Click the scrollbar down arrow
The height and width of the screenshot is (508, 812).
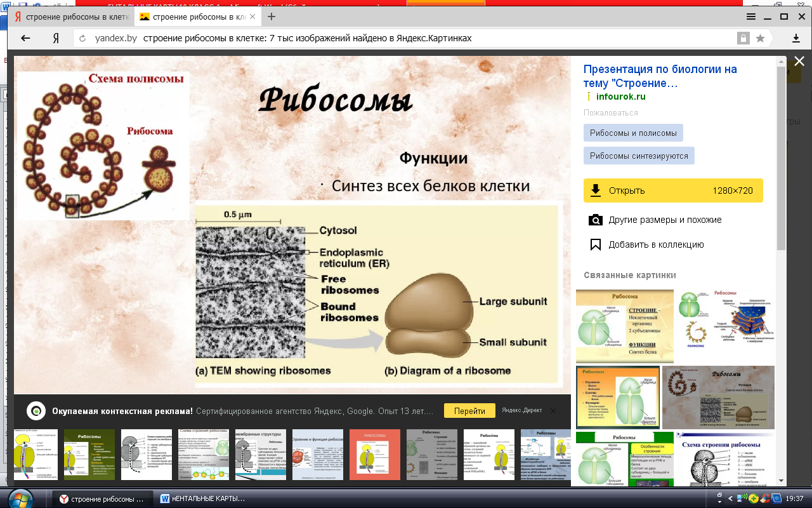click(x=781, y=481)
